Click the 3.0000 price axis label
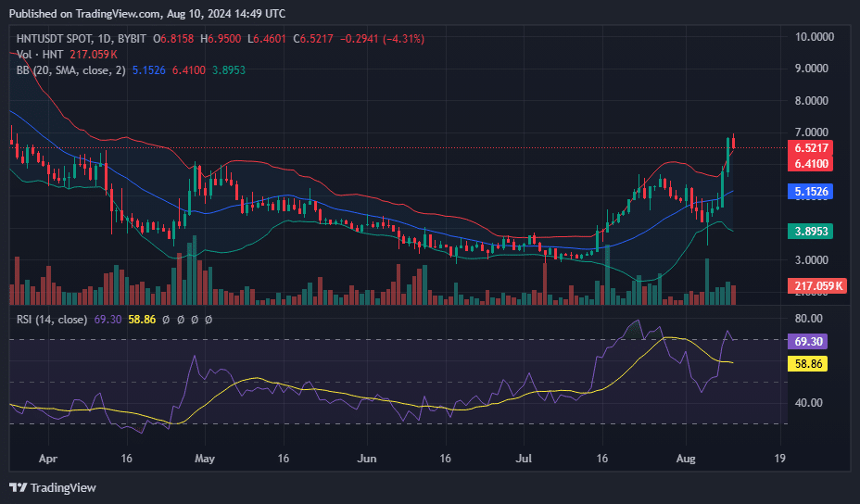Viewport: 860px width, 504px height. tap(812, 260)
